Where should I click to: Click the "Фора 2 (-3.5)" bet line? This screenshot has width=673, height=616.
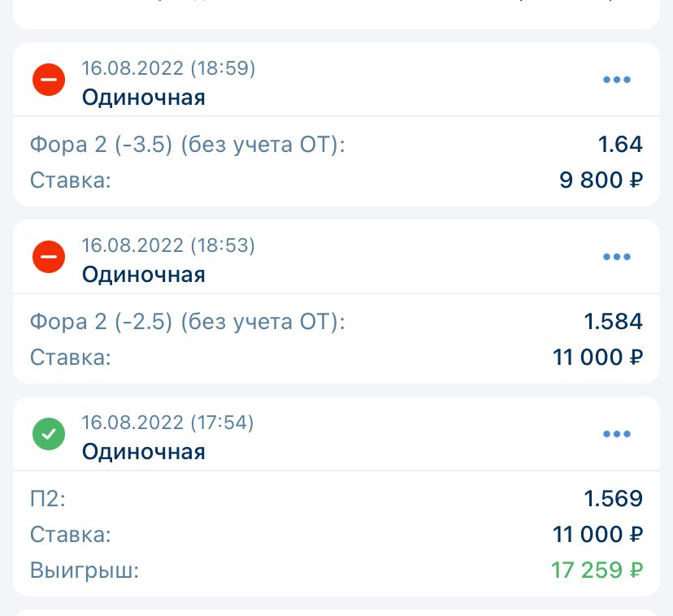(x=188, y=145)
